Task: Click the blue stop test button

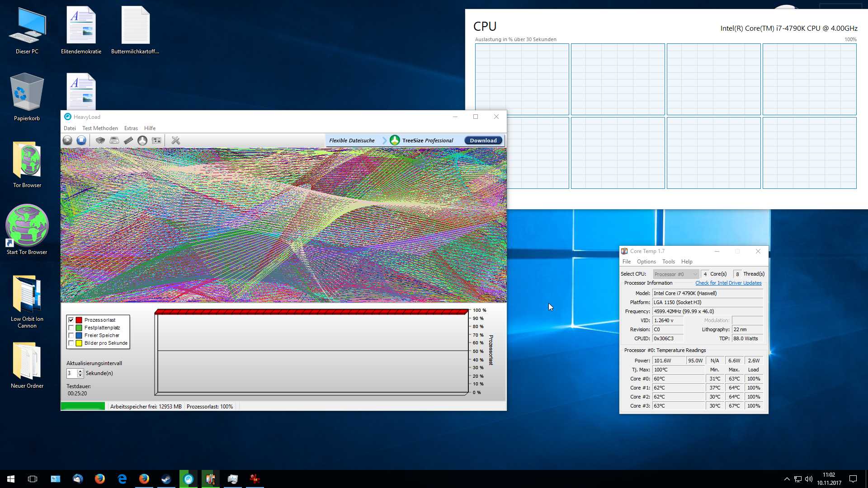Action: [81, 141]
